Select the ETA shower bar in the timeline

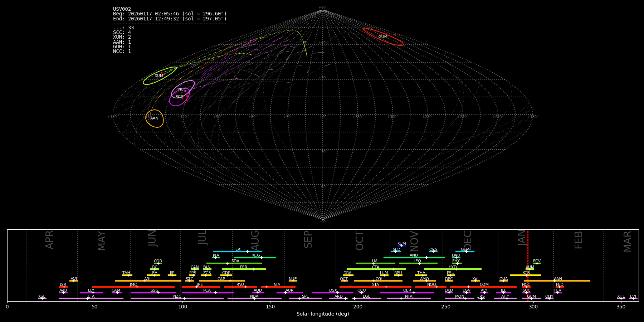[91, 298]
